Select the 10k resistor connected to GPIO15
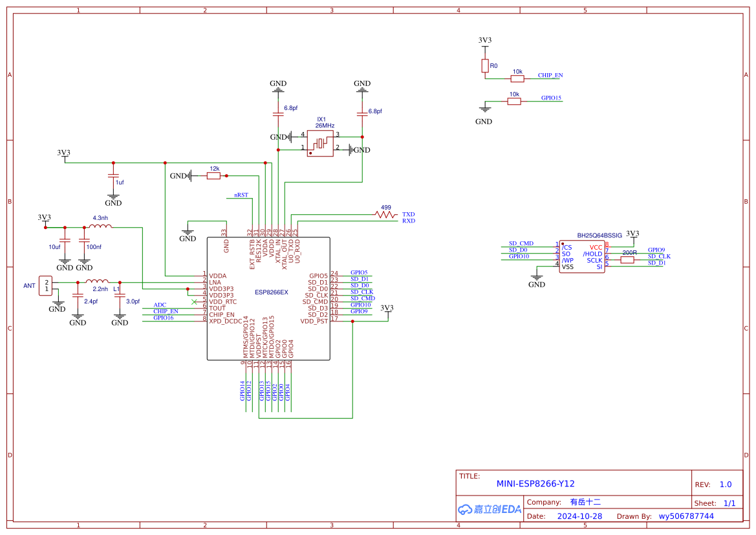Screen dimensions: 756x535 pos(514,102)
